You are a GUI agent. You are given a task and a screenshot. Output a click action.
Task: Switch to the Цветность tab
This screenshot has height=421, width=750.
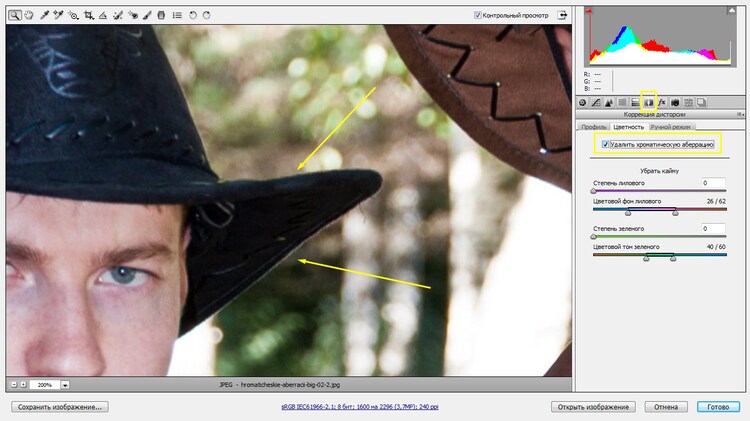pos(629,127)
